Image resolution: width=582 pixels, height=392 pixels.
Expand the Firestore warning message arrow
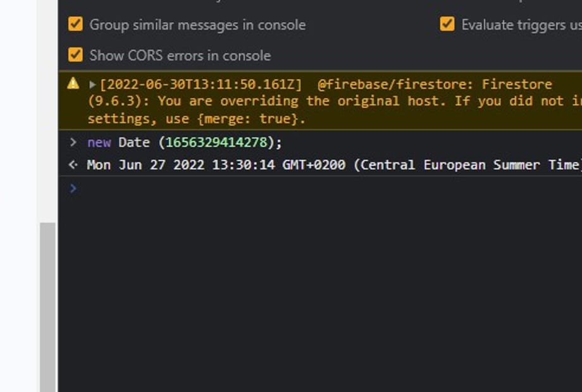coord(92,85)
